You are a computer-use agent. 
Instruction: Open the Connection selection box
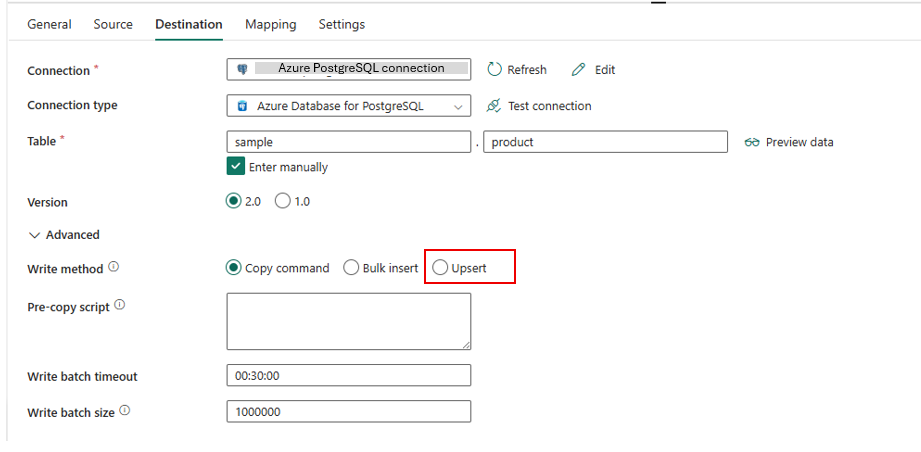[x=349, y=69]
